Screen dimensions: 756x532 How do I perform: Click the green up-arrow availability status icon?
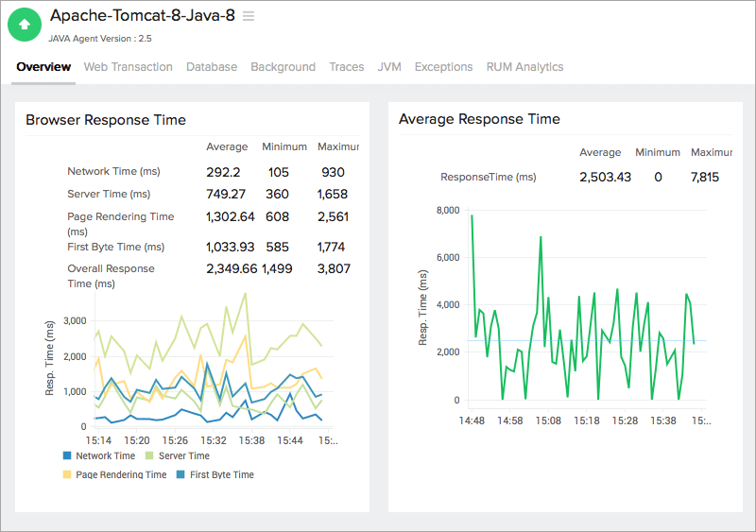point(26,25)
